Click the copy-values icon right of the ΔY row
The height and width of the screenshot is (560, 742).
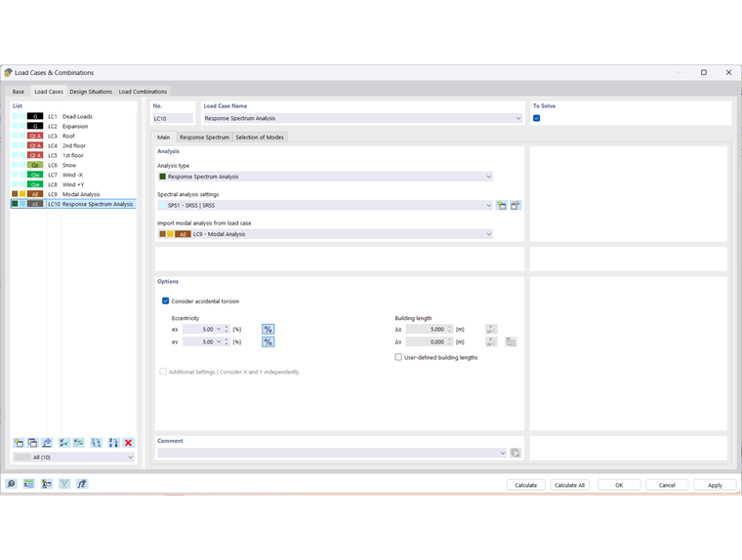511,342
